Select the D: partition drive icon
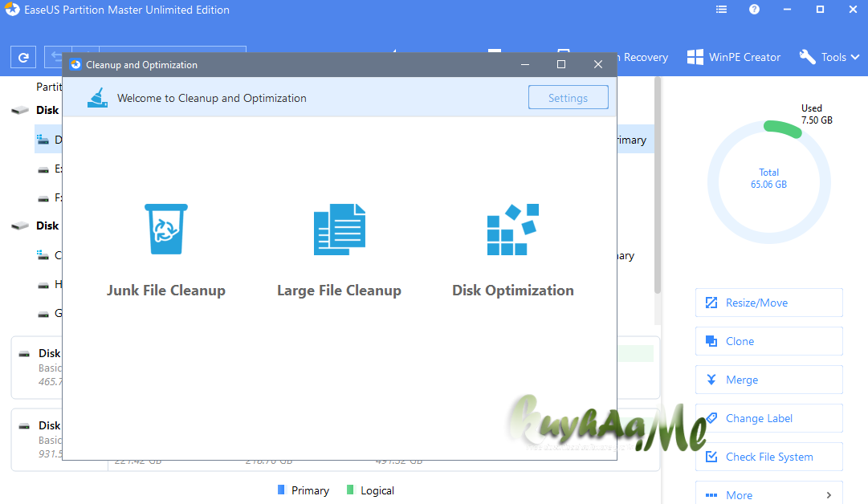 43,140
